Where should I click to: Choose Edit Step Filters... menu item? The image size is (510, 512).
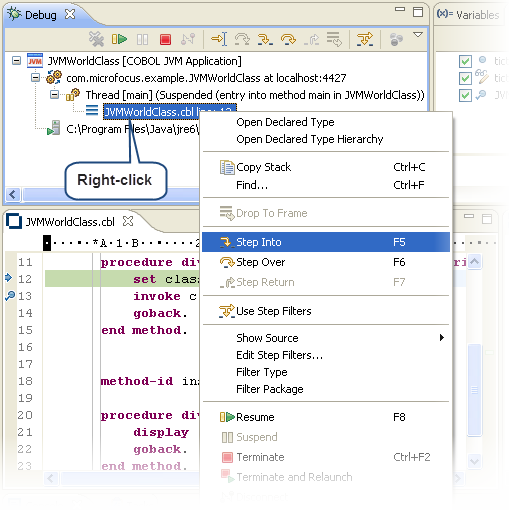(326, 355)
